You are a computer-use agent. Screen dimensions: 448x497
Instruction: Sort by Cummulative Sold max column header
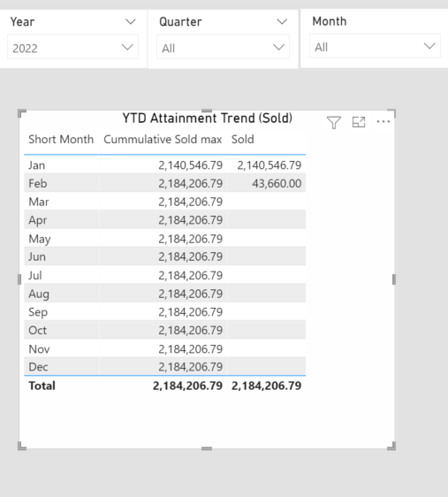click(x=163, y=140)
